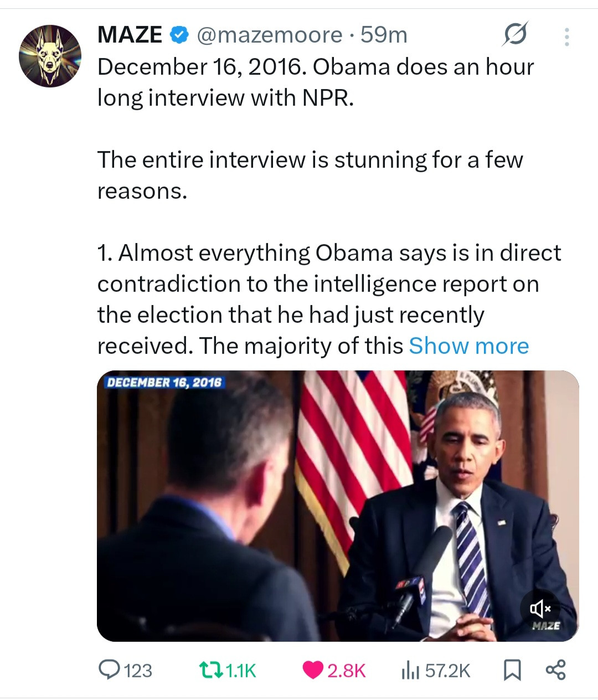Screen dimensions: 598x700
Task: Click the share icon
Action: 556,670
